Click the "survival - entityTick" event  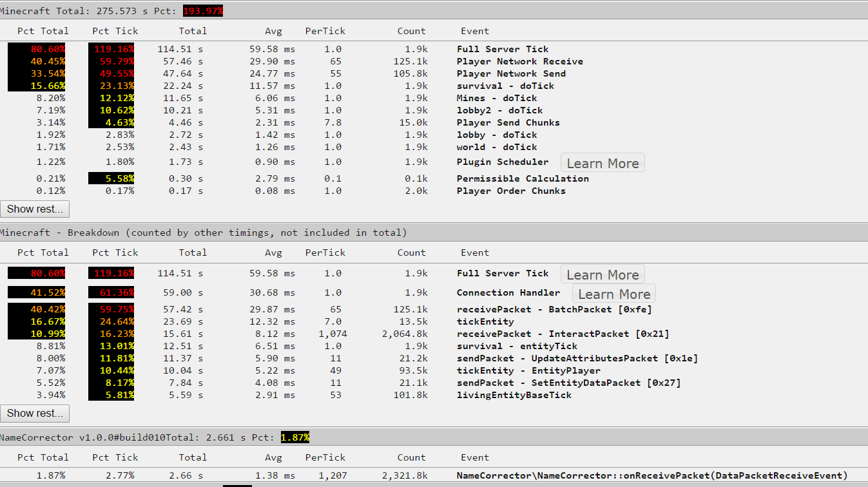tap(517, 346)
